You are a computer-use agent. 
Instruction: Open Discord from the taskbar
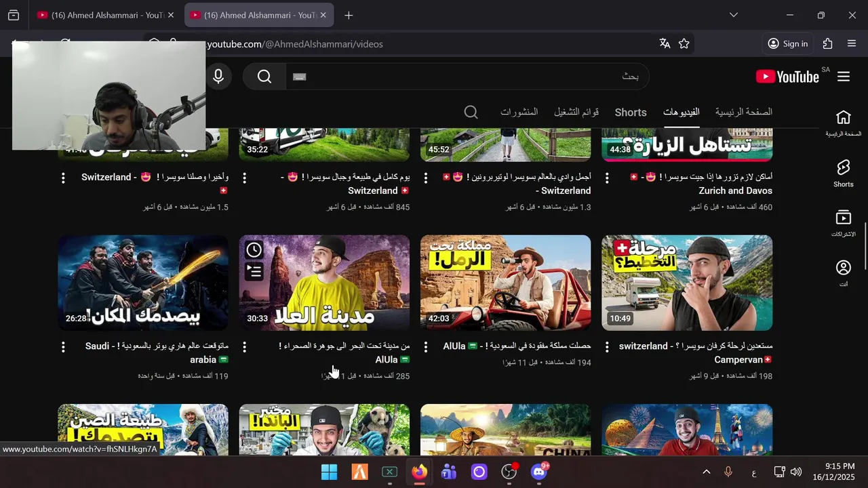pos(539,472)
